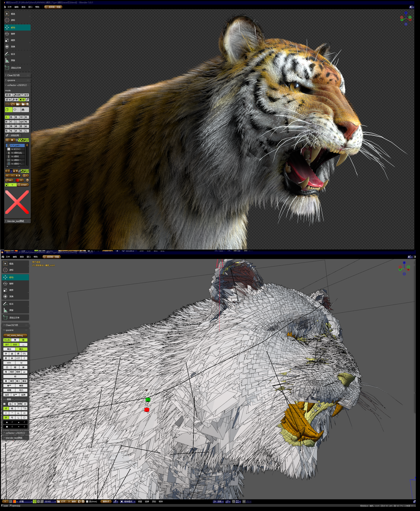Screen dimensions: 420x511
Task: Expand the Clear202105 panel in top sidebar
Action: pyautogui.click(x=13, y=75)
